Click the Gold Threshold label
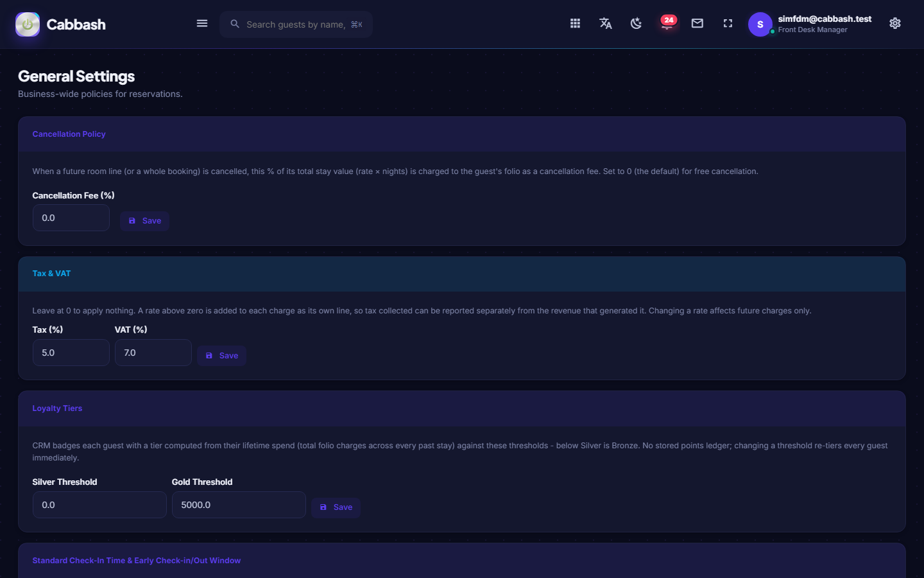Screen dimensions: 924x578 [x=202, y=482]
